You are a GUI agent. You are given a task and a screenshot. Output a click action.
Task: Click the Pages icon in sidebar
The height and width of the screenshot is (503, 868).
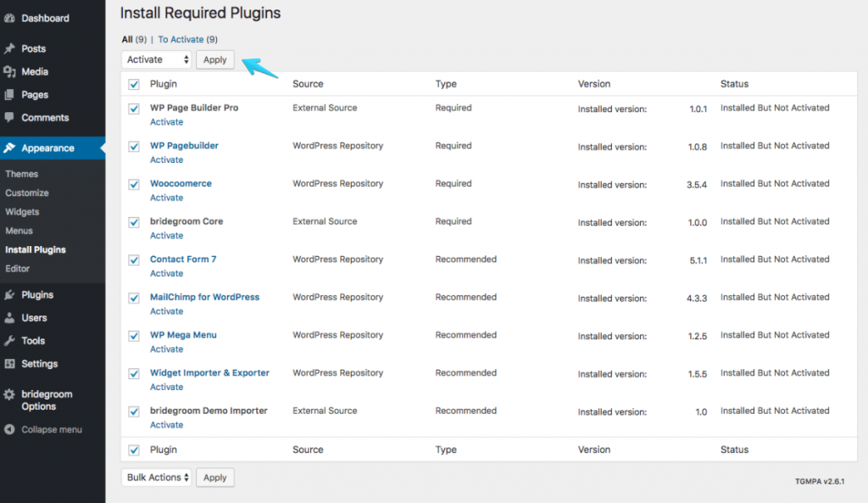8,95
